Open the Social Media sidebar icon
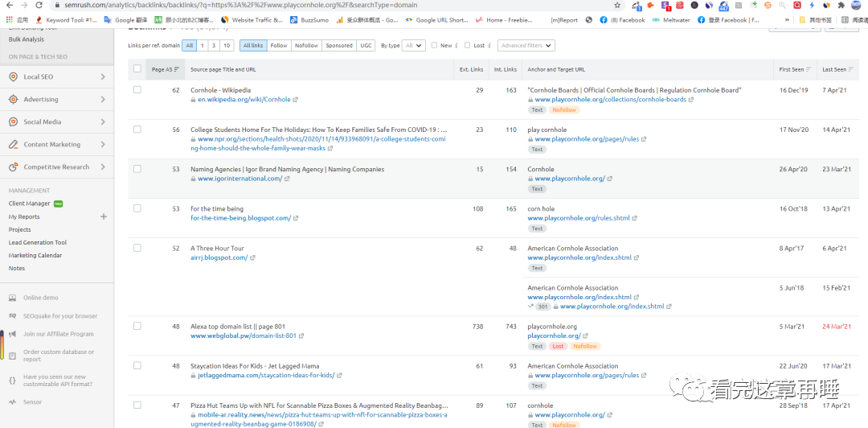The height and width of the screenshot is (428, 868). 14,122
